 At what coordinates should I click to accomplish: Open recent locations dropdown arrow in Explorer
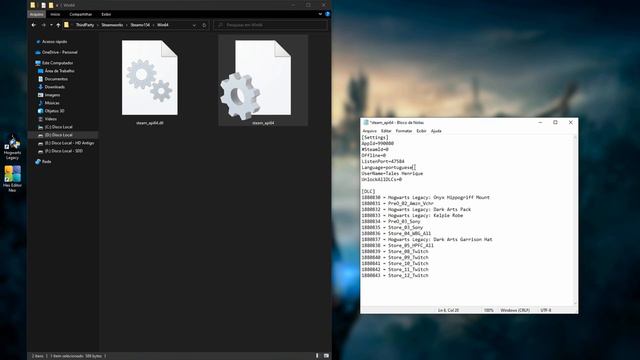pyautogui.click(x=51, y=25)
